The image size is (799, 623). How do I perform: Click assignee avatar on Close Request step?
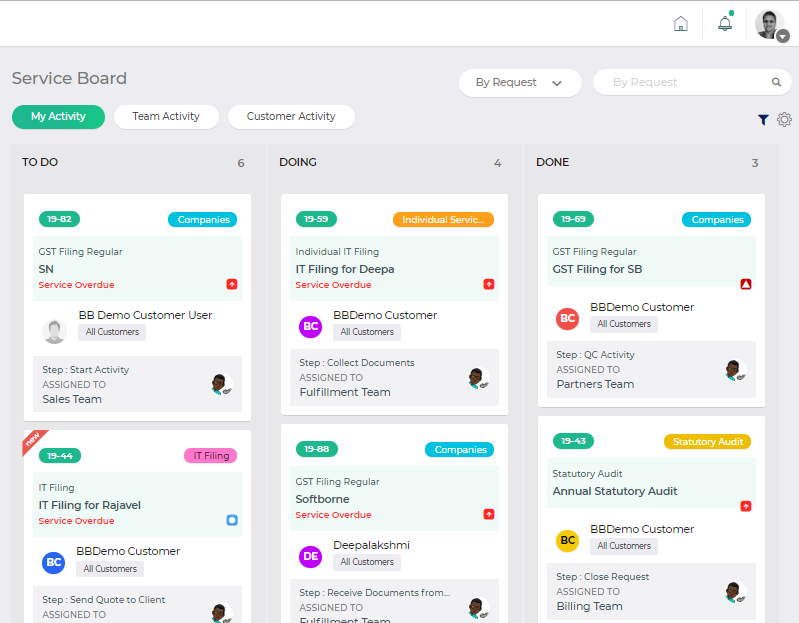click(x=736, y=592)
